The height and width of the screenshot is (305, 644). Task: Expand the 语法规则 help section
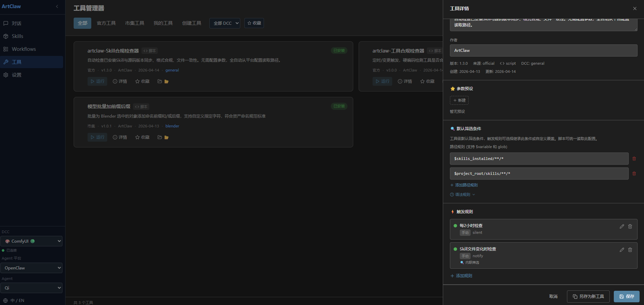click(462, 195)
